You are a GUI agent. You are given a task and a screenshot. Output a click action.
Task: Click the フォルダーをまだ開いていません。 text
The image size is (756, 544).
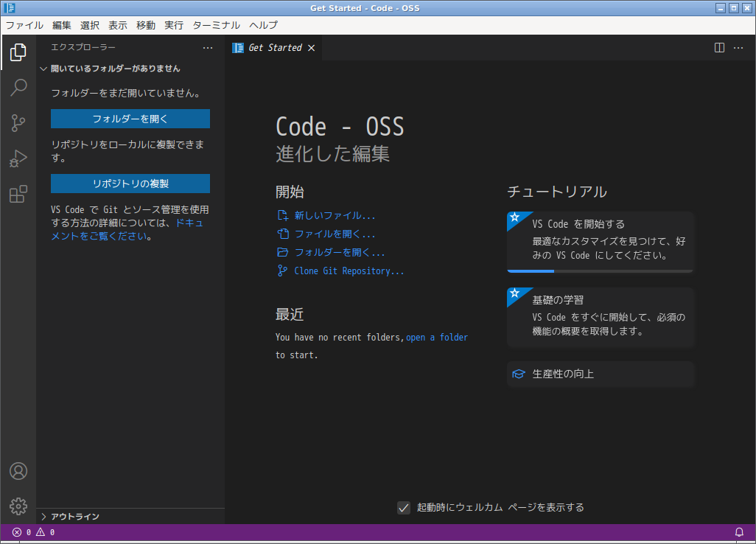tap(126, 93)
